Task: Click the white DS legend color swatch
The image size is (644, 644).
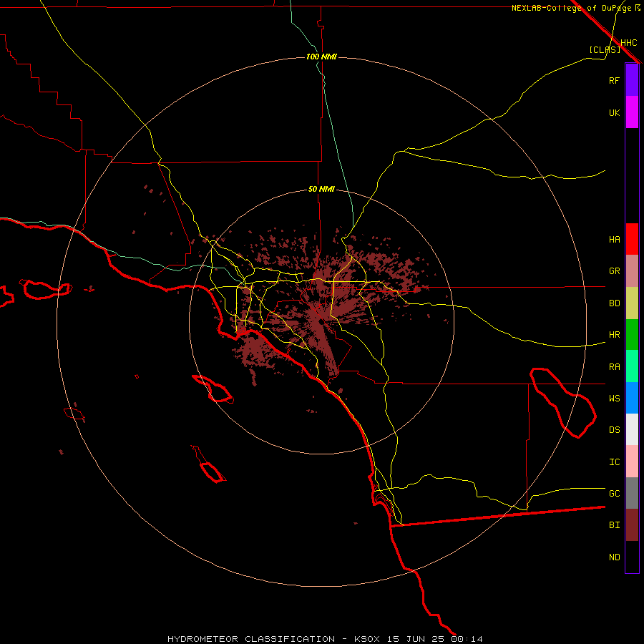Action: [632, 429]
